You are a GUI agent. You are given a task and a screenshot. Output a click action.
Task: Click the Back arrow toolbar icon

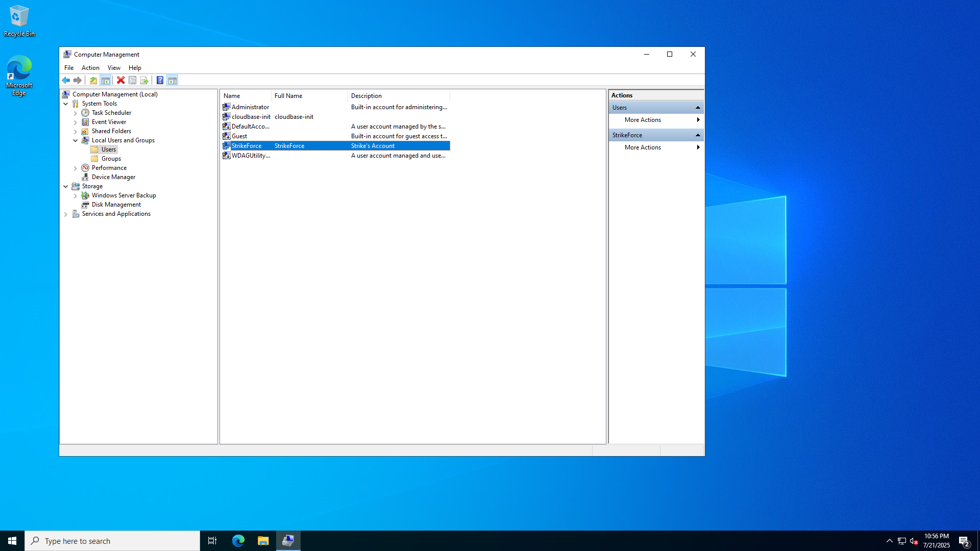tap(66, 80)
